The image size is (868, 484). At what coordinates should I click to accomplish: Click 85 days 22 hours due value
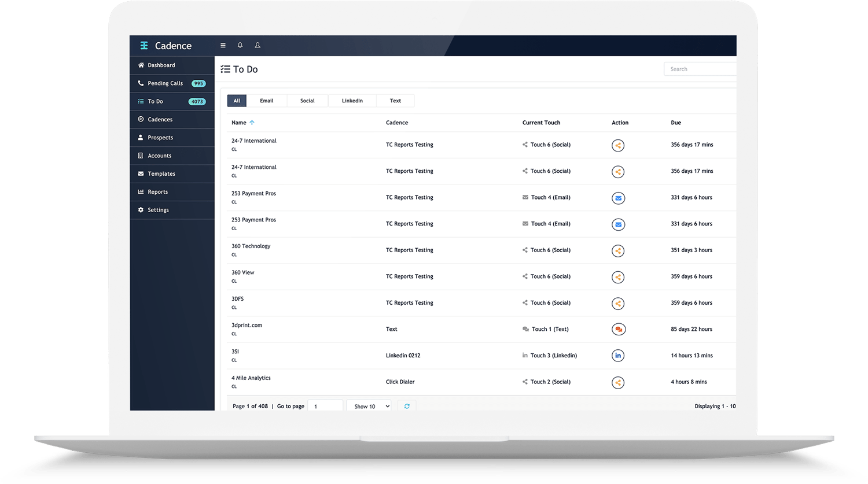tap(692, 330)
